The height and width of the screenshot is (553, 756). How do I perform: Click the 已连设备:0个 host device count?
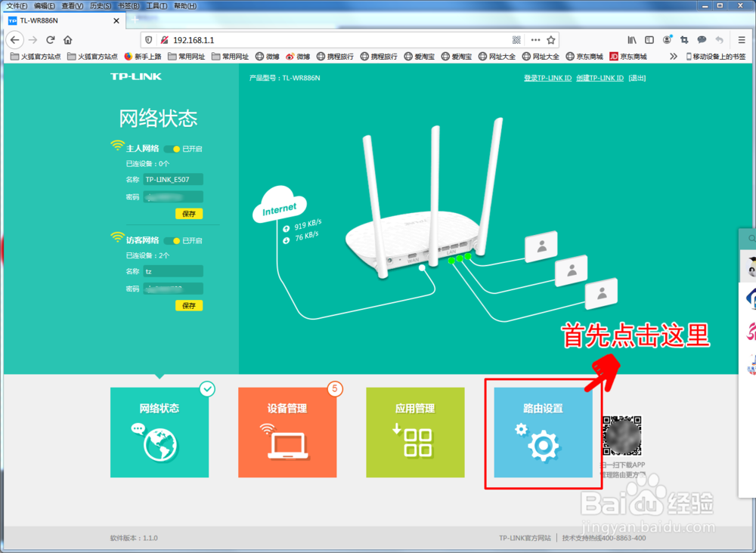pos(147,164)
